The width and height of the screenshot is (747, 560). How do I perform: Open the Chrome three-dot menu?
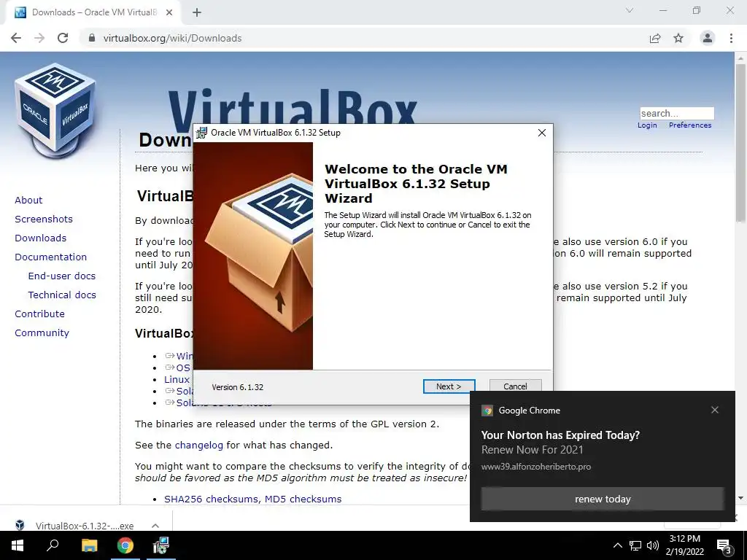(731, 38)
